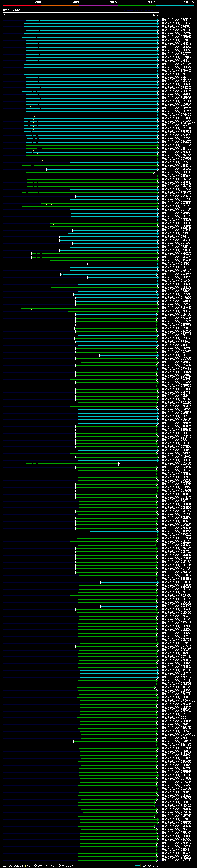
Task: Open the query label AV406937
Action: pyautogui.click(x=11, y=10)
